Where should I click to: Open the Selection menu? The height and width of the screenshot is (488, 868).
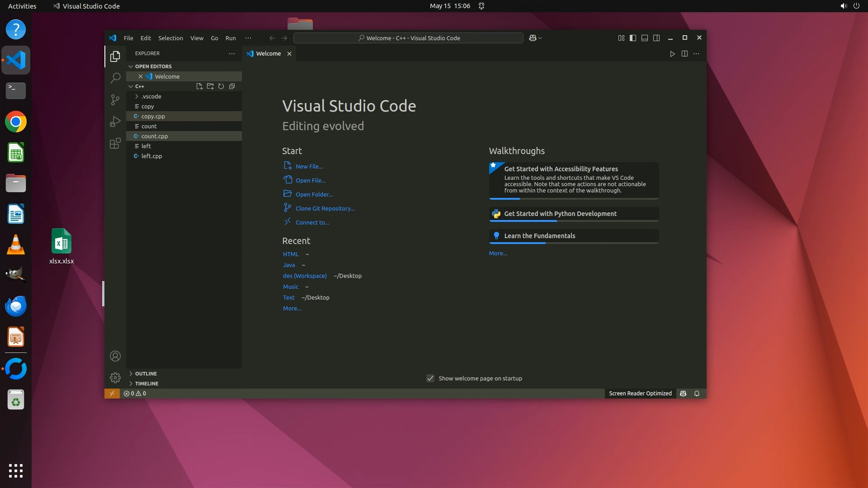pos(170,38)
